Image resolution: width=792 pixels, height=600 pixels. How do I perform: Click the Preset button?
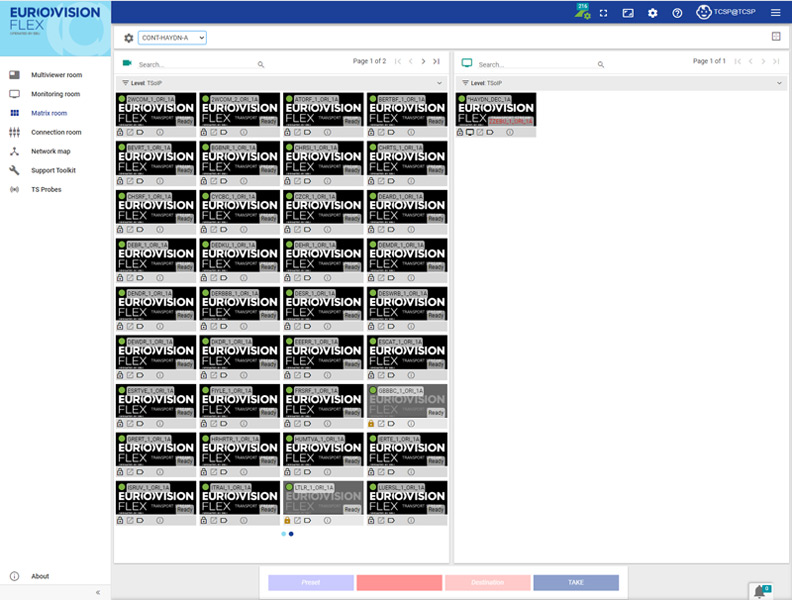[x=310, y=582]
